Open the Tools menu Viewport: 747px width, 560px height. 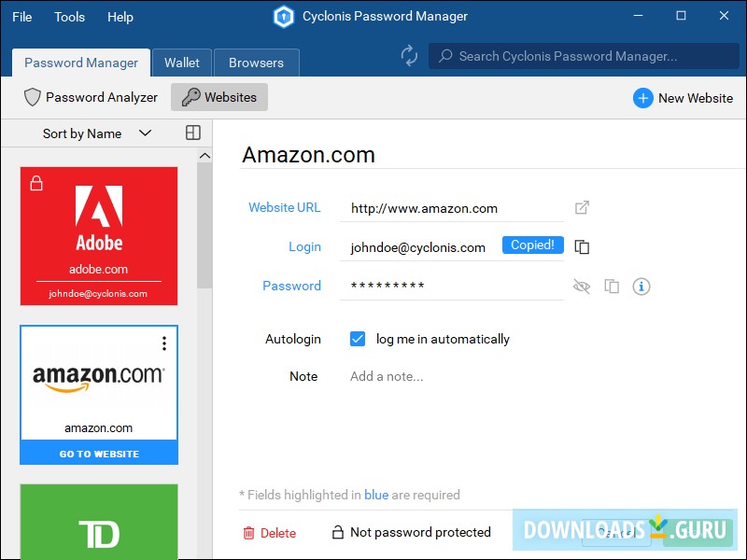click(x=69, y=16)
